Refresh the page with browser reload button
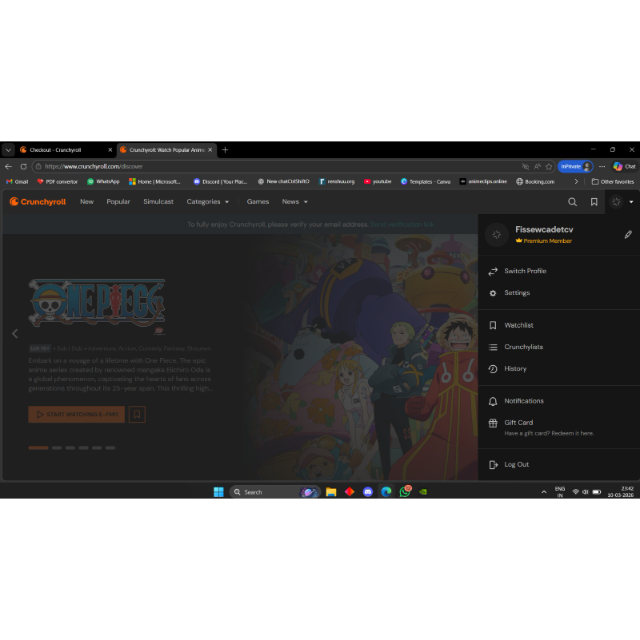 click(x=23, y=166)
